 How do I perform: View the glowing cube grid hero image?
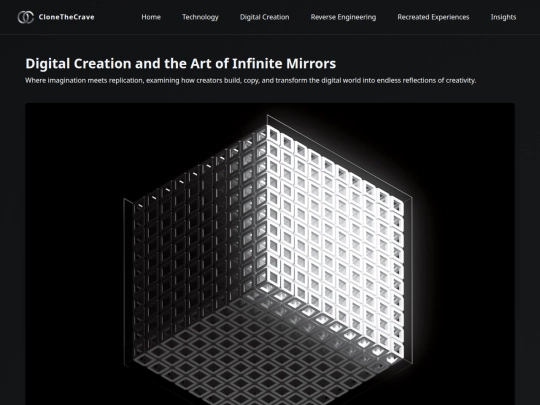tap(270, 254)
